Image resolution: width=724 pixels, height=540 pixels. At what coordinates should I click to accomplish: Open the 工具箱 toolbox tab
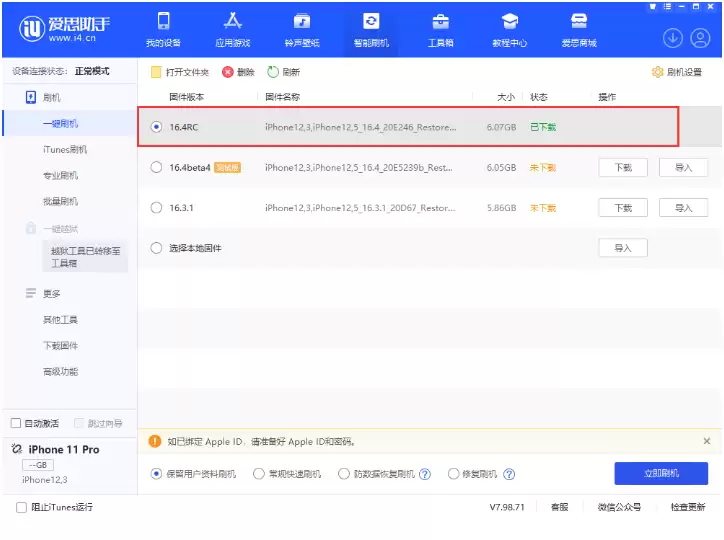pyautogui.click(x=440, y=30)
